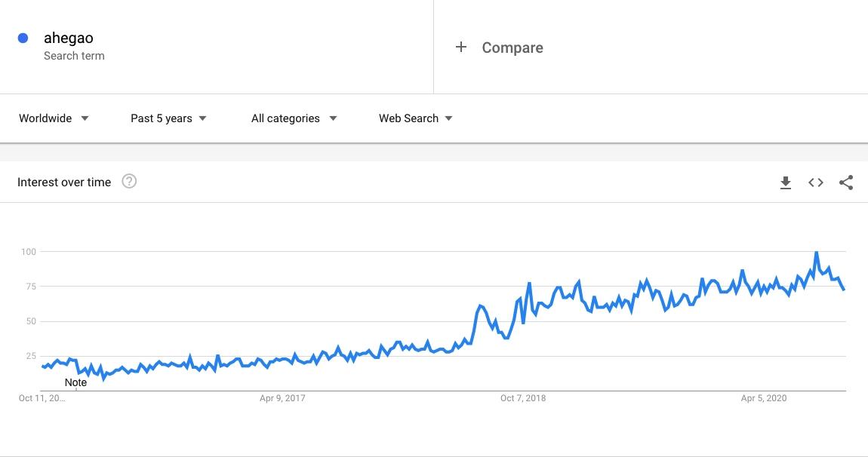This screenshot has height=457, width=868.
Task: Open the embed code icon
Action: pos(815,182)
